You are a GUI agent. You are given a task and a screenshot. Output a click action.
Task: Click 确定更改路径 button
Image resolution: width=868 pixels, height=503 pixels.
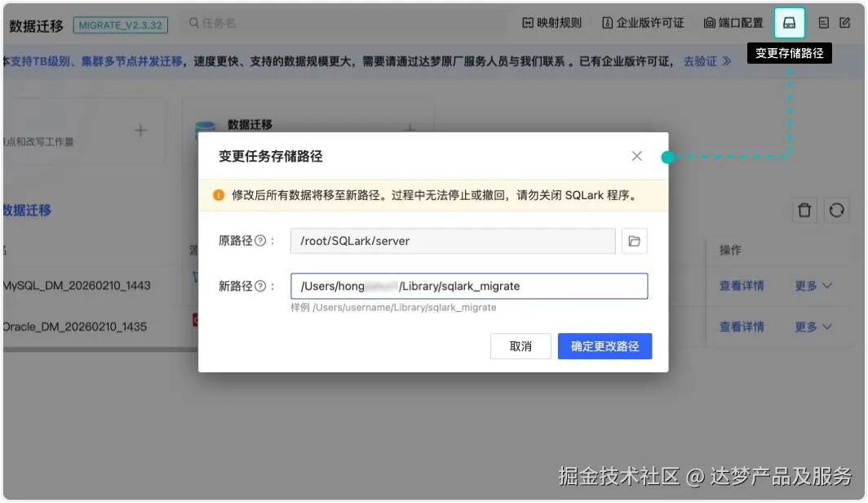(604, 346)
